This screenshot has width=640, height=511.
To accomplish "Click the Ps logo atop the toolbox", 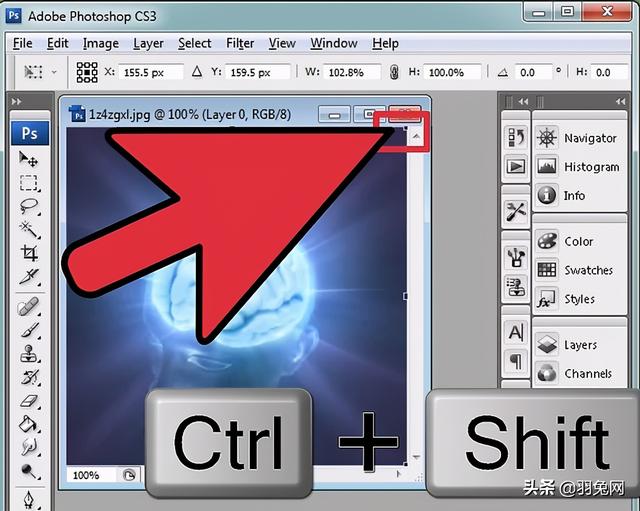I will pos(30,133).
